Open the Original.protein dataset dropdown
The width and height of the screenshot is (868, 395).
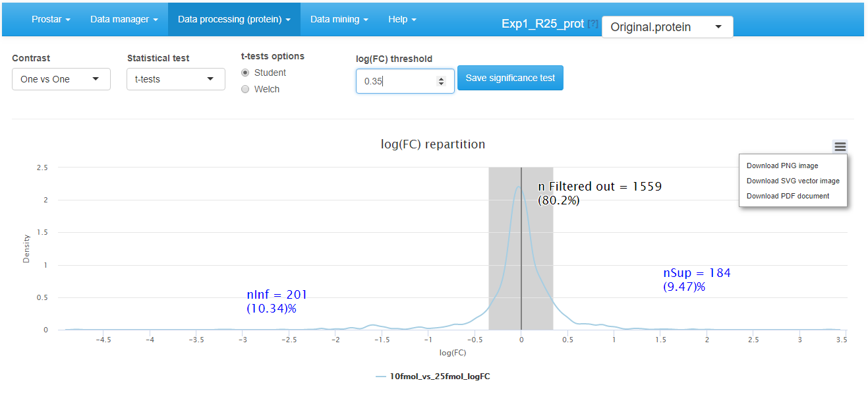pos(666,27)
